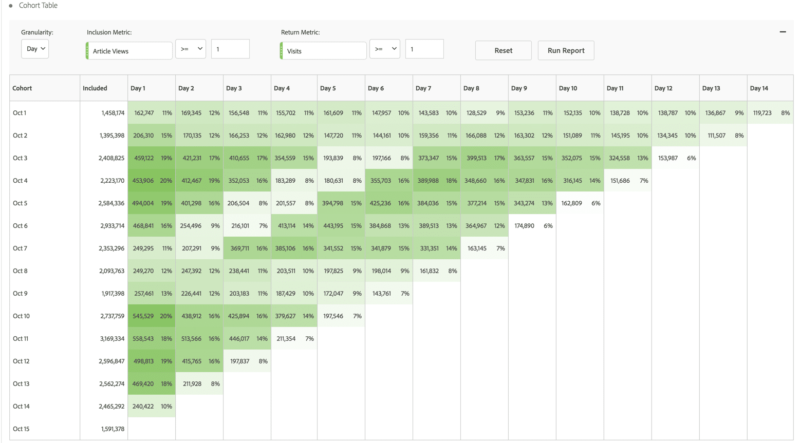
Task: Select the Day 13 column header
Action: (723, 88)
